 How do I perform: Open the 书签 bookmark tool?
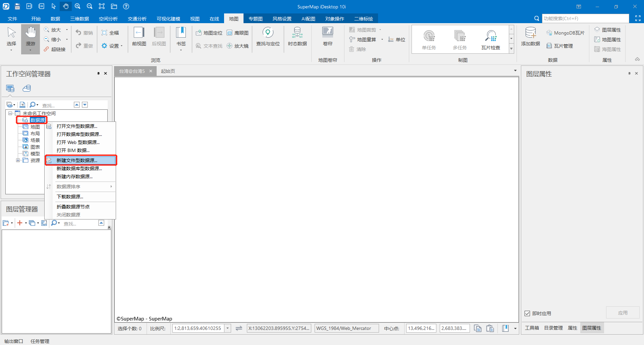coord(181,39)
